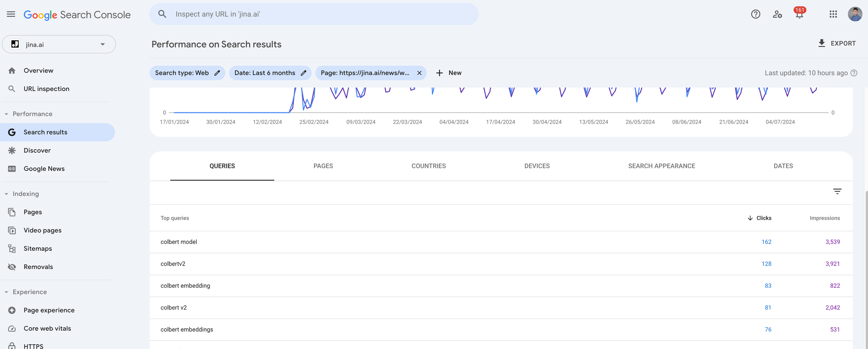868x349 pixels.
Task: Click pencil icon on Search type chip
Action: click(217, 73)
